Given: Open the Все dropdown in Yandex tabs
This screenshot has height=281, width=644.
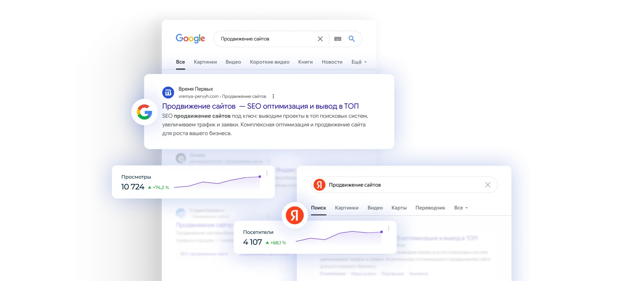Looking at the screenshot, I should pyautogui.click(x=461, y=208).
